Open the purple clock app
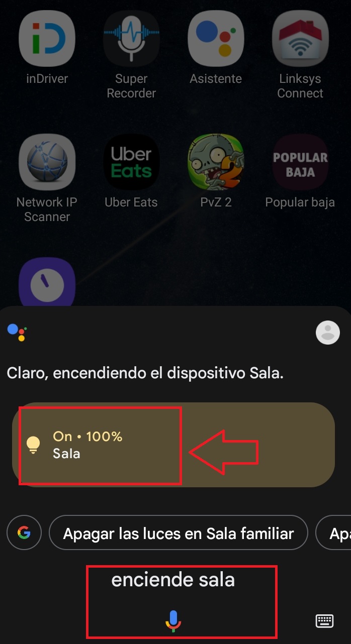This screenshot has width=351, height=644. (47, 282)
